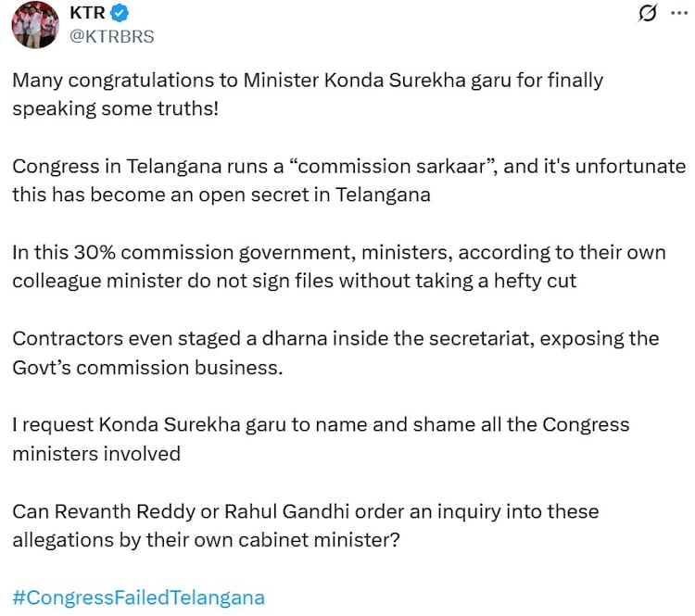Image resolution: width=695 pixels, height=616 pixels.
Task: Open the @KTRBRS handle link
Action: [x=111, y=36]
